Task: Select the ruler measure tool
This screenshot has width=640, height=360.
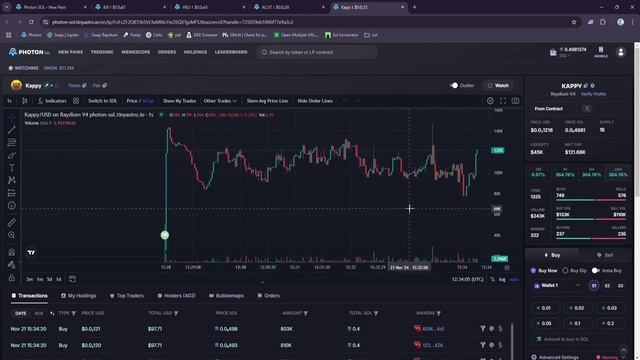Action: [x=11, y=222]
